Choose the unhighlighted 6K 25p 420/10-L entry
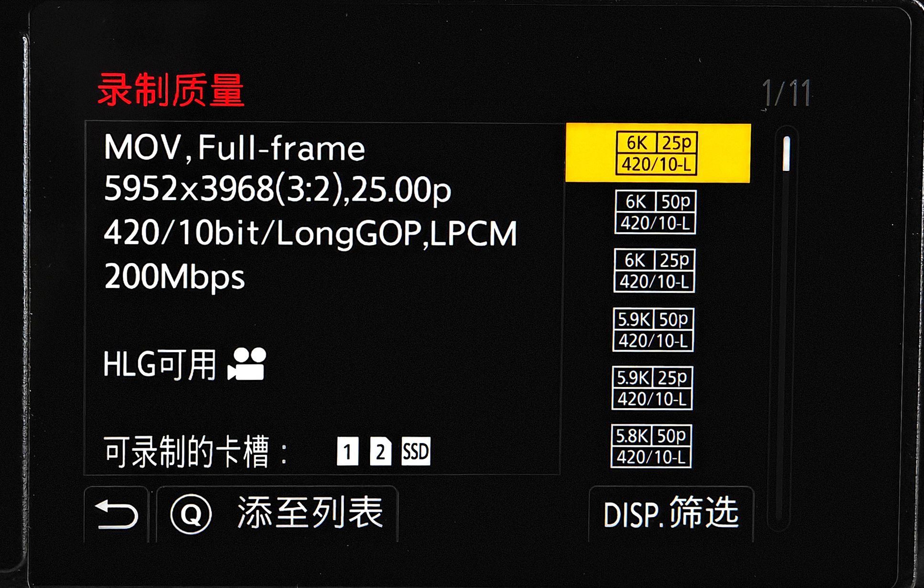This screenshot has width=924, height=588. (x=654, y=271)
